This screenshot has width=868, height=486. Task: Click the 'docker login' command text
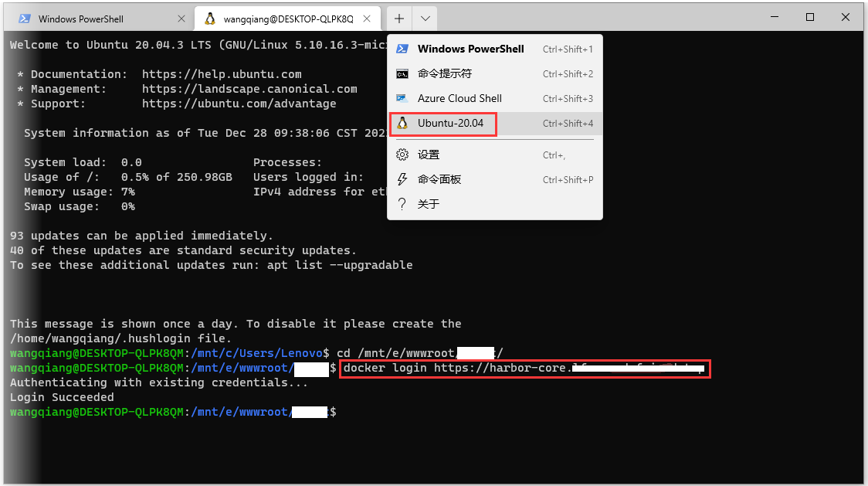(x=385, y=368)
